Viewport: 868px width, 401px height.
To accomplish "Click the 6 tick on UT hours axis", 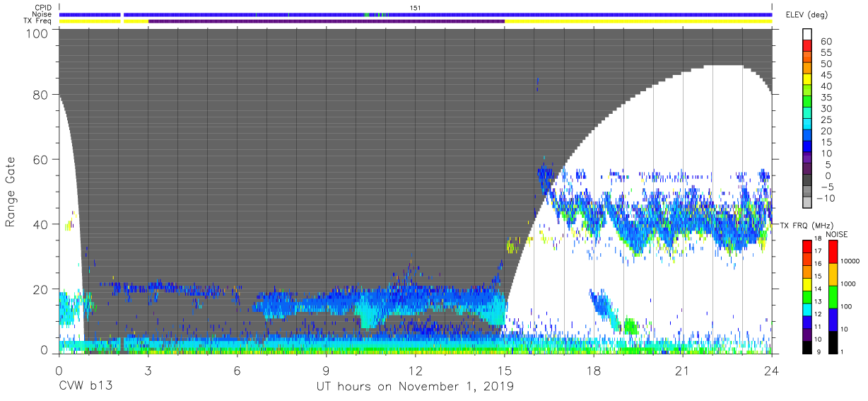I will point(237,370).
